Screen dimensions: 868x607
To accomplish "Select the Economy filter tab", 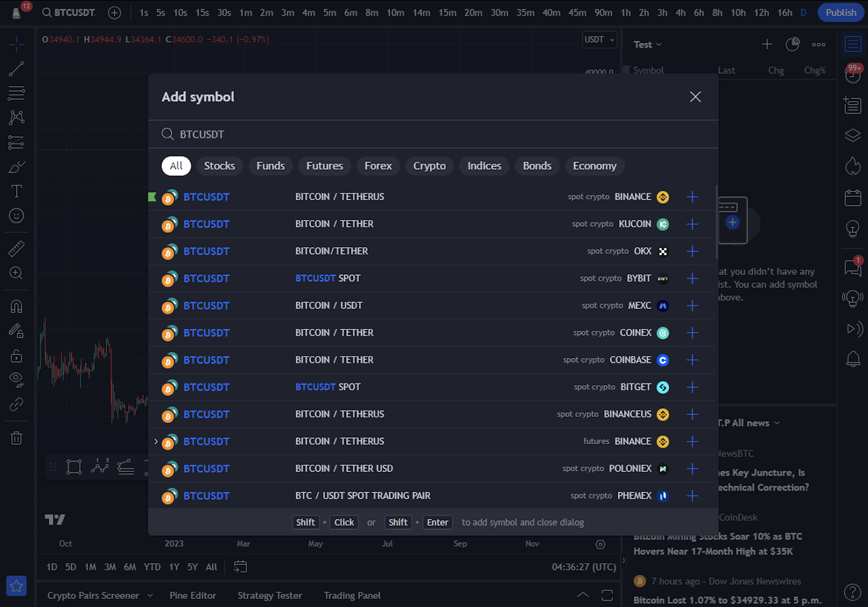I will 595,166.
